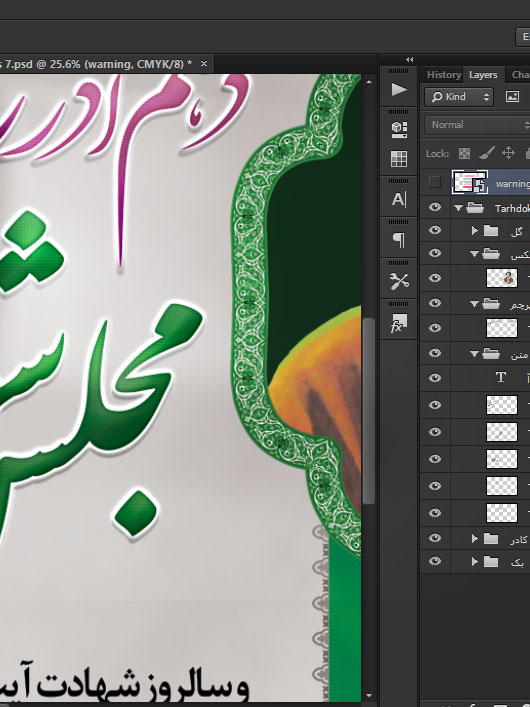Image resolution: width=530 pixels, height=707 pixels.
Task: Close the 7.psd document tab
Action: pyautogui.click(x=204, y=64)
